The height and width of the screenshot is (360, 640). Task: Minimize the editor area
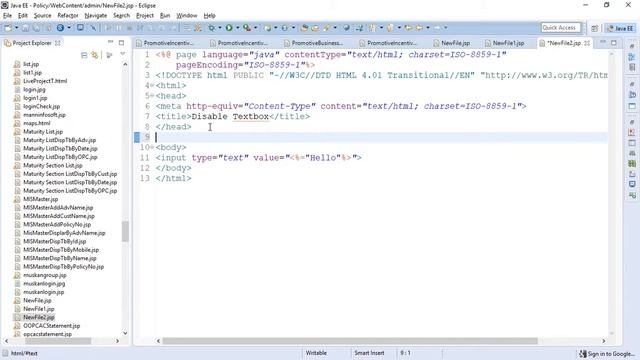603,42
